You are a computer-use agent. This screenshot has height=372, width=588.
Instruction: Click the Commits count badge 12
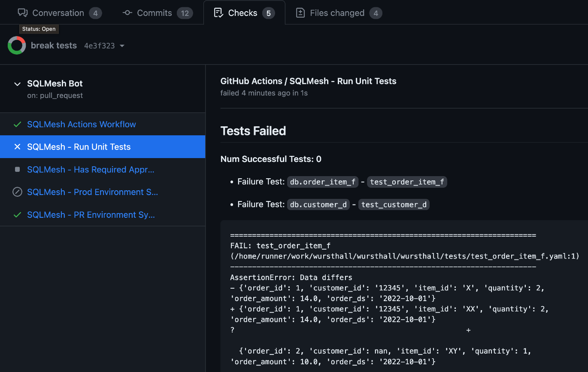coord(185,13)
